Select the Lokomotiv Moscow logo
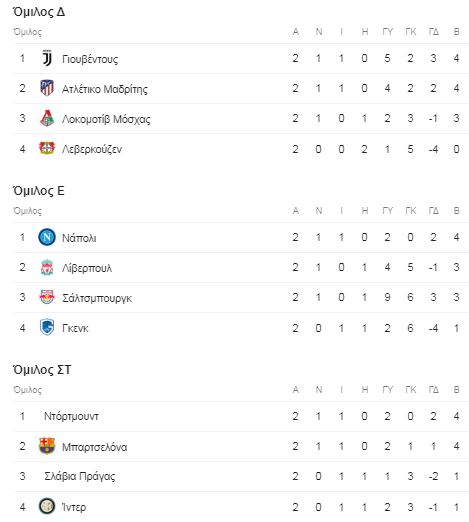This screenshot has width=469, height=522. (47, 118)
